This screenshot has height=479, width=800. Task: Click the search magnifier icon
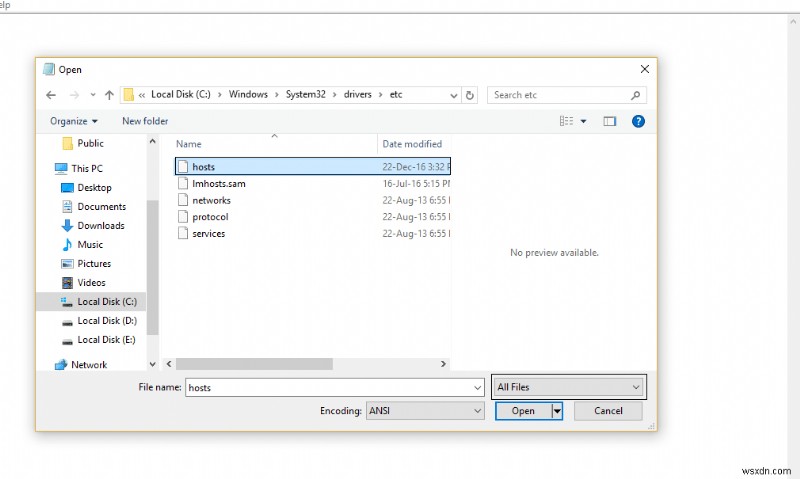pyautogui.click(x=635, y=95)
